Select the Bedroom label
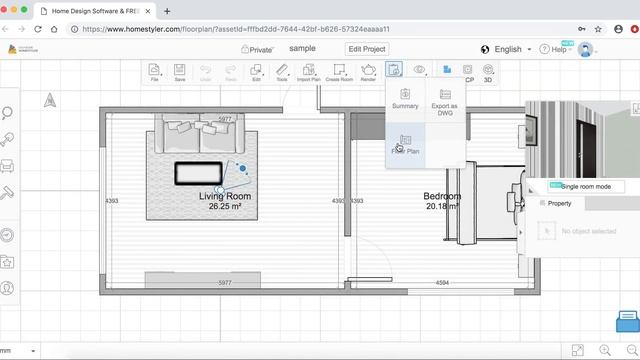 [442, 196]
